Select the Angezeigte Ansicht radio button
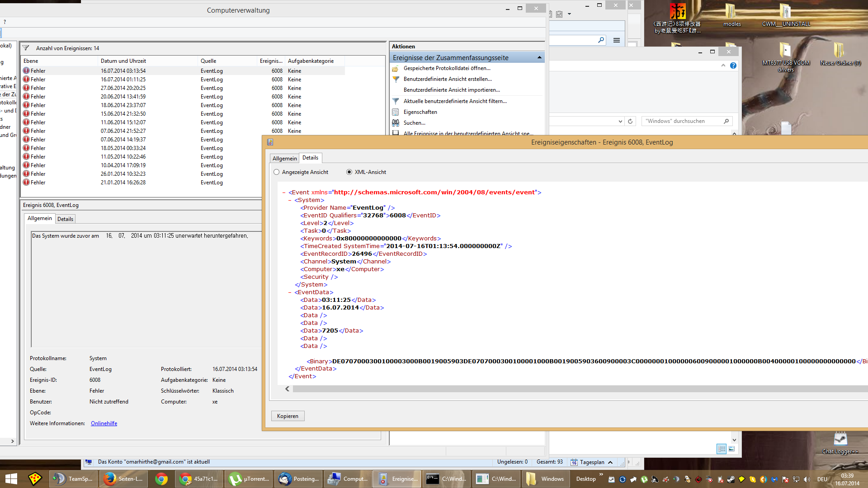The height and width of the screenshot is (488, 868). pyautogui.click(x=277, y=172)
